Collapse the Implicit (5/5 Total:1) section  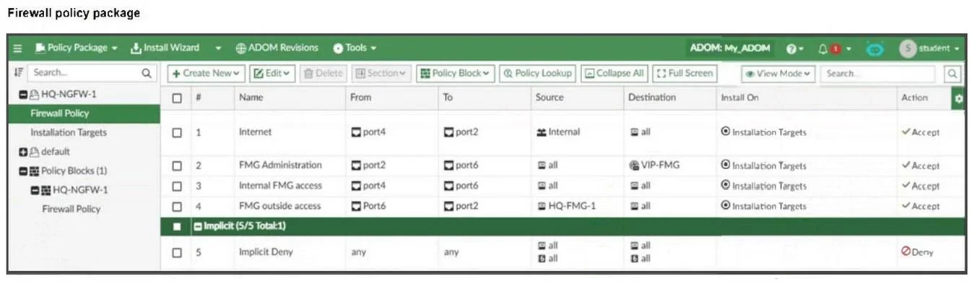click(x=198, y=226)
